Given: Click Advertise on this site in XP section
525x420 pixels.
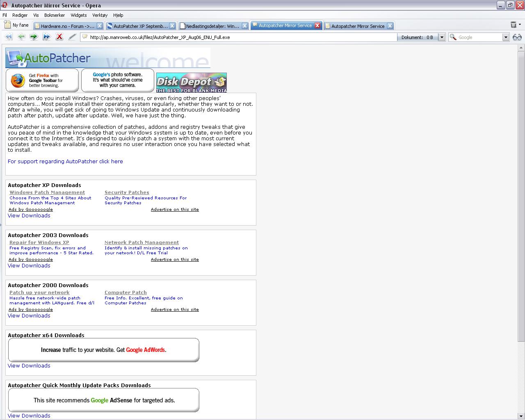Looking at the screenshot, I should click(175, 209).
